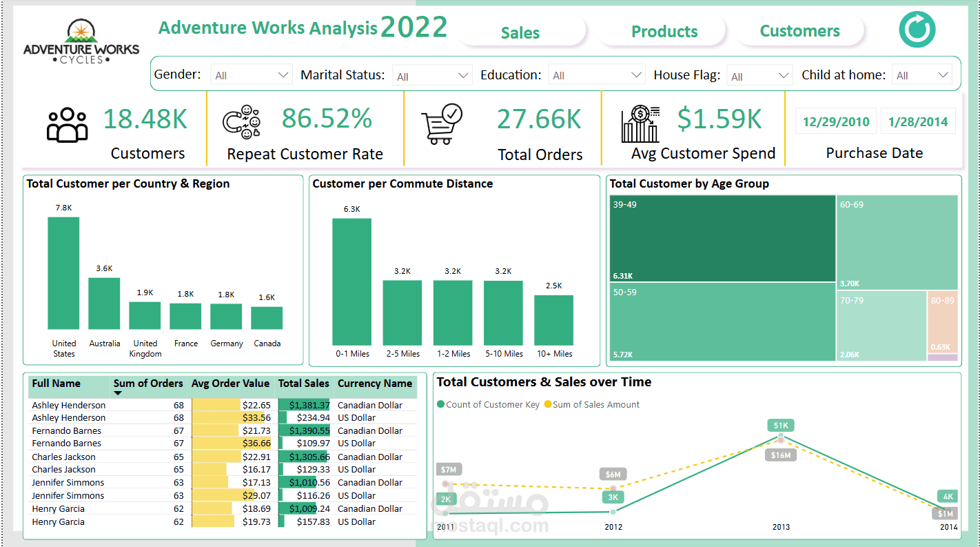980x547 pixels.
Task: Click the $1,305.66 Total Sales cell
Action: point(304,457)
